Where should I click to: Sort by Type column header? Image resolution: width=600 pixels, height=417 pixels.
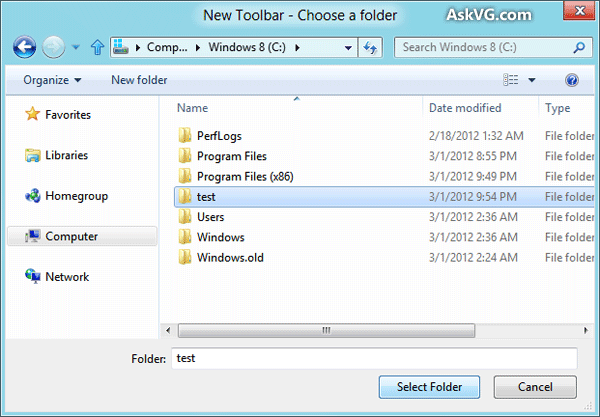[x=557, y=108]
